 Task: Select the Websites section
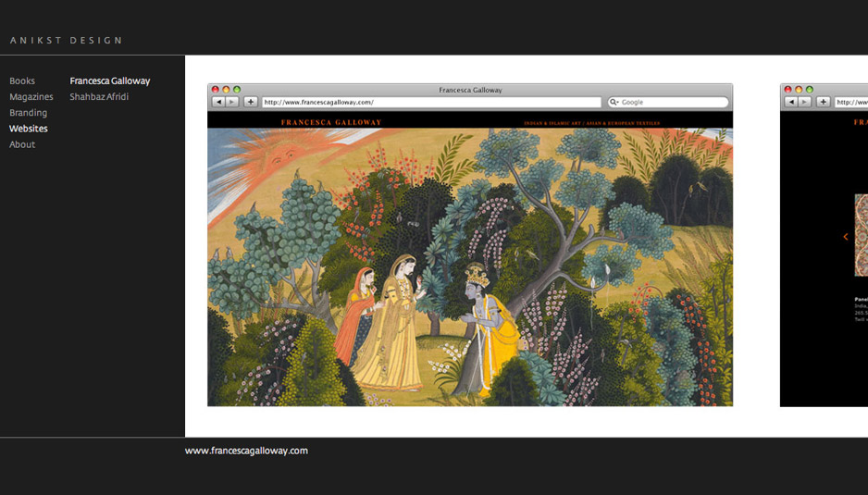(29, 129)
